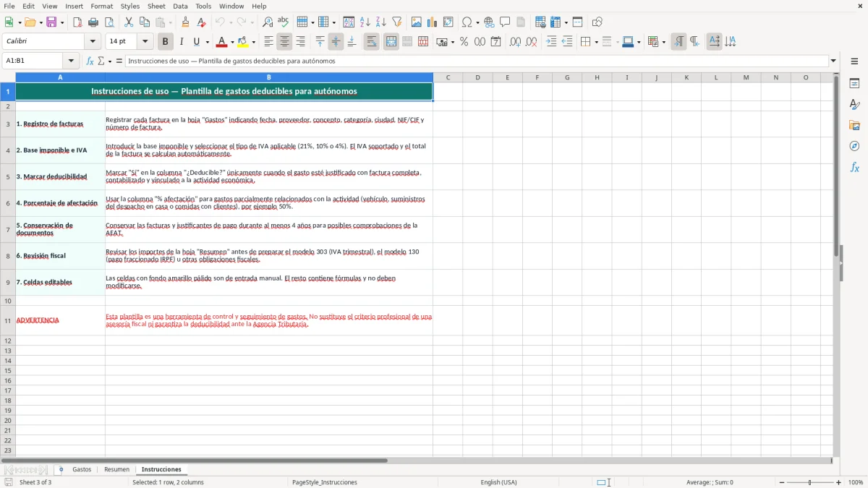Open the sidebar Gallery panel
Image resolution: width=868 pixels, height=488 pixels.
click(x=854, y=126)
